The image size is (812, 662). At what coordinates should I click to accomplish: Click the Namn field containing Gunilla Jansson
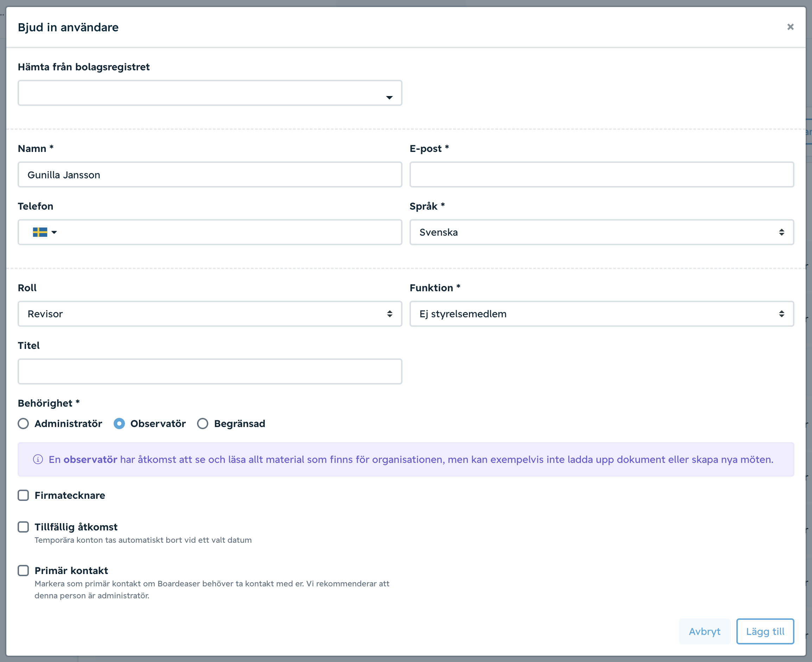tap(210, 175)
